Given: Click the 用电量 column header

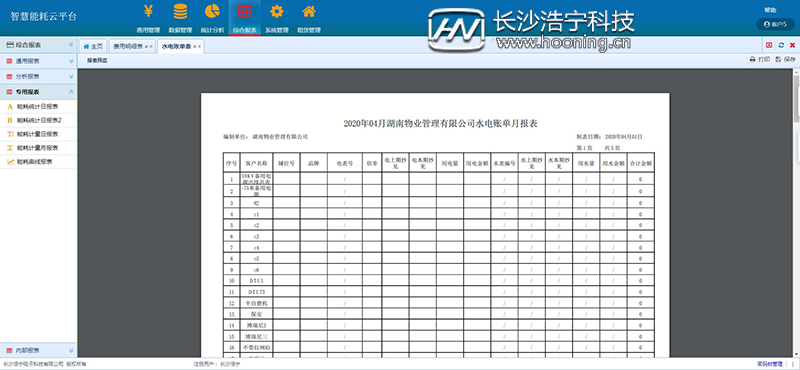Looking at the screenshot, I should pyautogui.click(x=449, y=163).
